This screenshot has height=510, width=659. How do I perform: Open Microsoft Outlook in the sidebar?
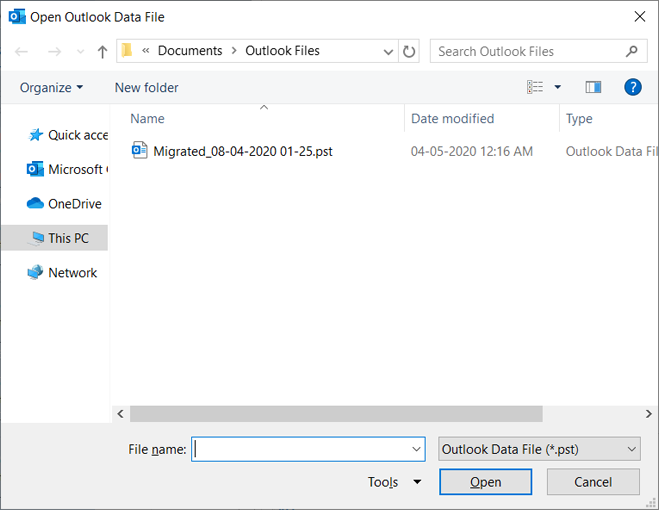click(67, 169)
